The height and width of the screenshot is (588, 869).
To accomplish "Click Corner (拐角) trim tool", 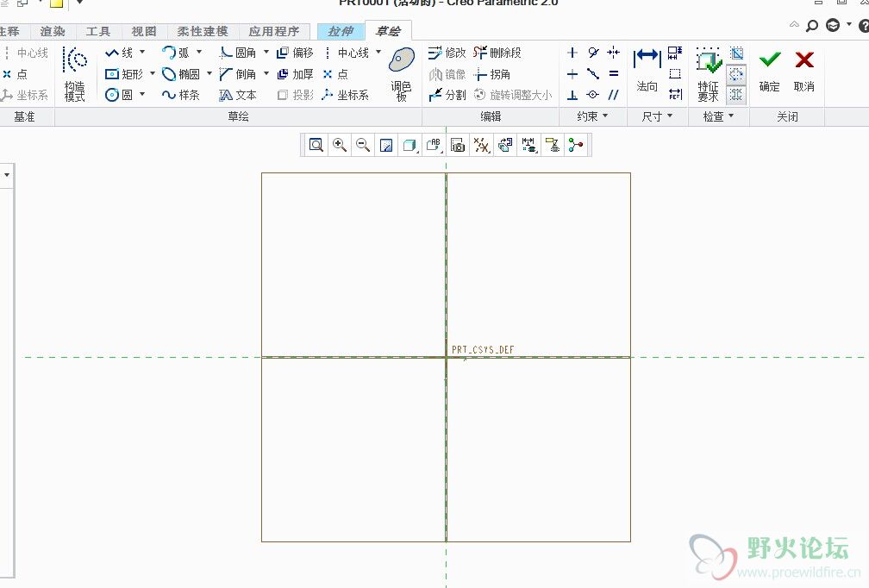I will tap(492, 73).
